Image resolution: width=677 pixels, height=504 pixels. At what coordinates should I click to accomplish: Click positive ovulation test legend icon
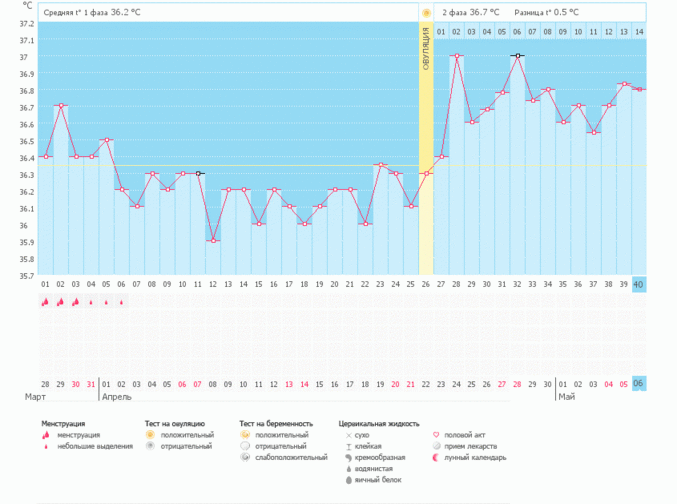150,435
